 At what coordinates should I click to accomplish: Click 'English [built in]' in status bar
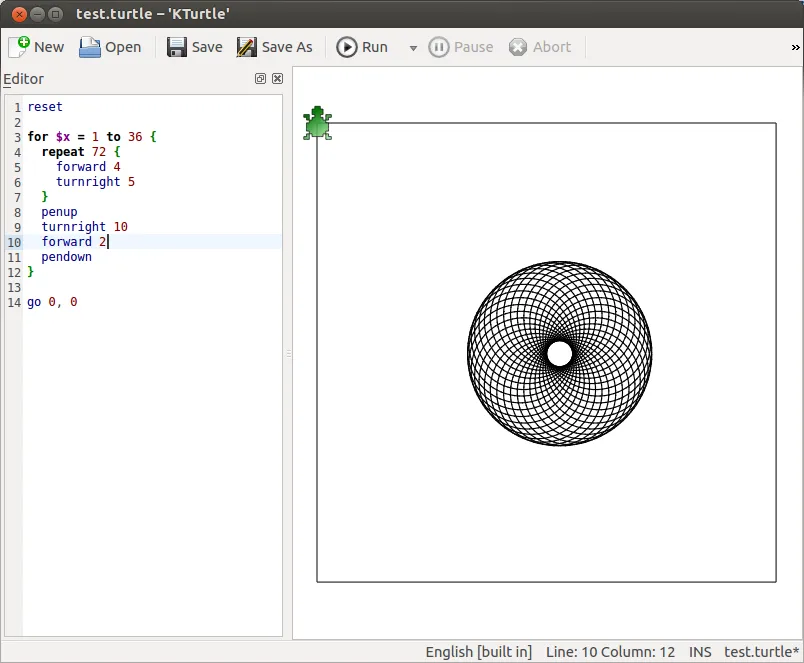pos(478,652)
